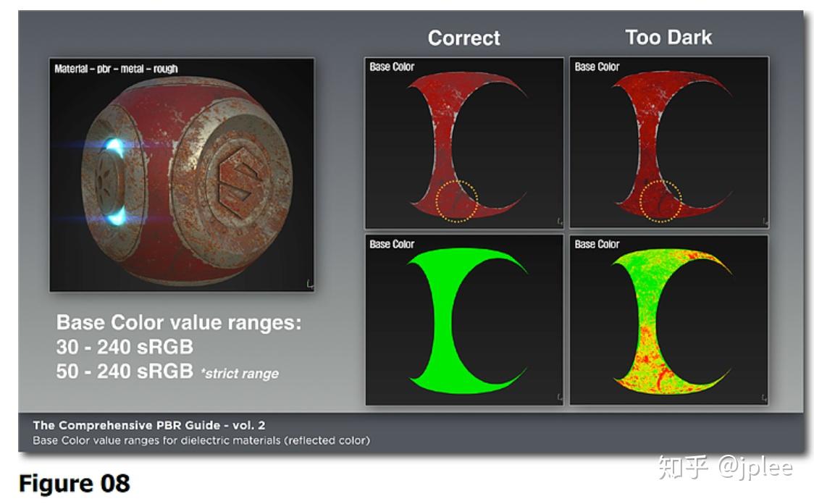Click the "30 - 240 sRGB" line
Viewport: 814px width, 504px height.
(x=125, y=347)
